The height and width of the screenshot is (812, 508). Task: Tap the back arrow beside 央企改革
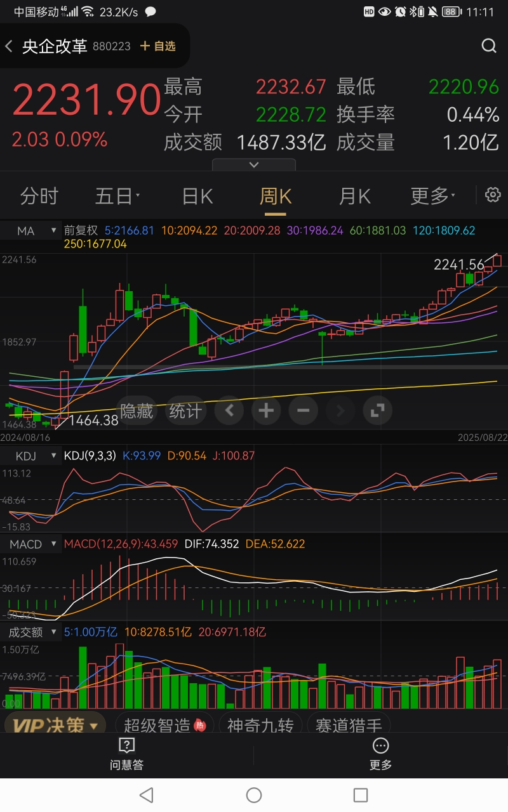(9, 46)
